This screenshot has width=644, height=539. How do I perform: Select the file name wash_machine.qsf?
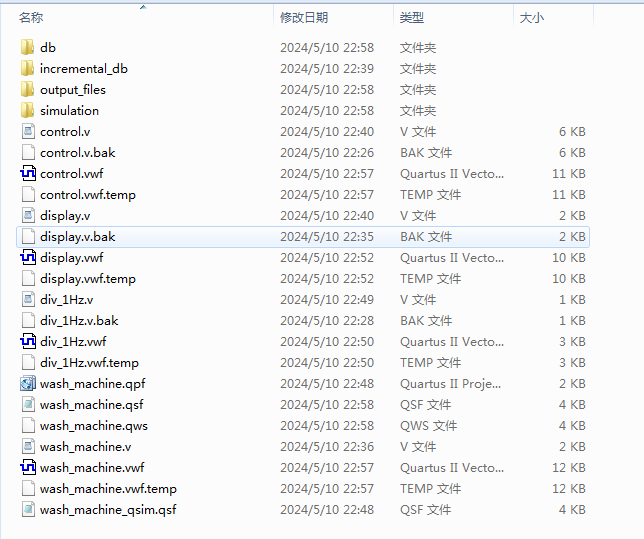[92, 405]
